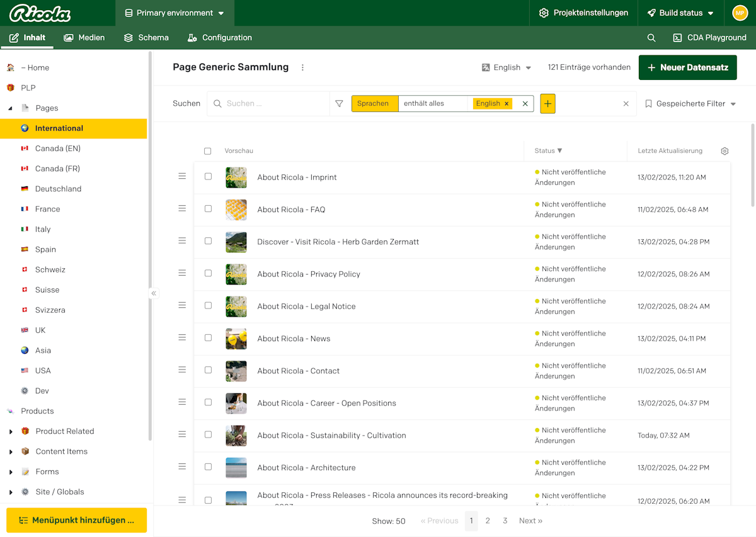
Task: Click the Next pagination link
Action: [530, 521]
